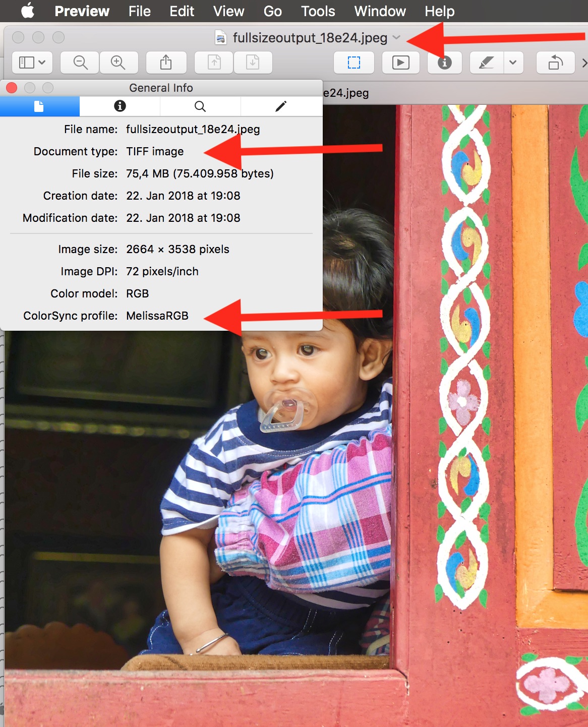
Task: Click the dimmed page-up arrow toolbar icon
Action: coord(214,63)
